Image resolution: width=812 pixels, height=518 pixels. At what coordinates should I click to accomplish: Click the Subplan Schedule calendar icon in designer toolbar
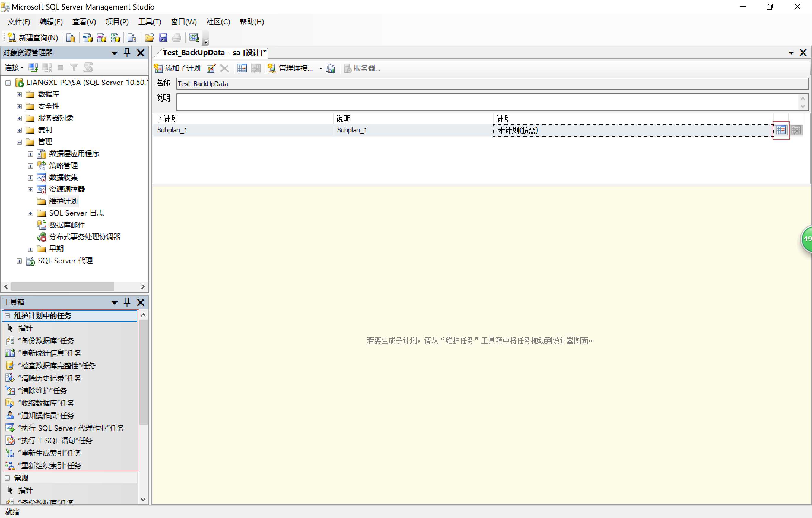click(x=242, y=68)
